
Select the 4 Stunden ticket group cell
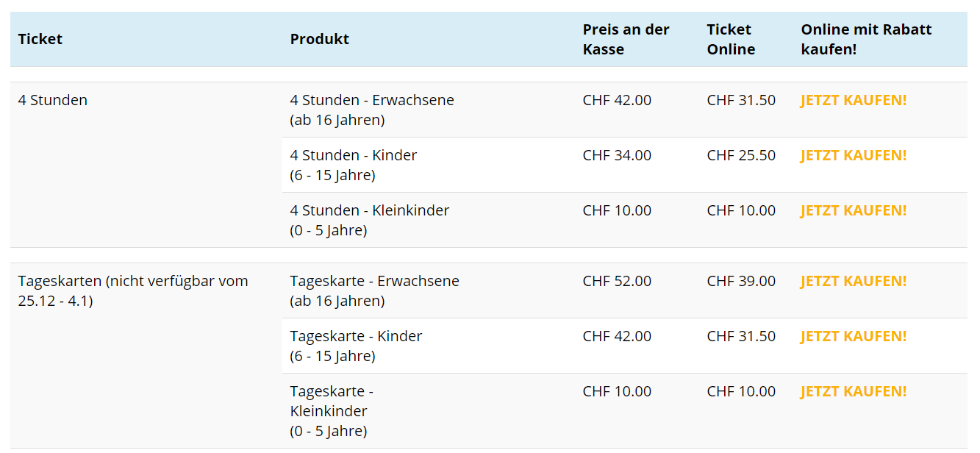click(x=53, y=100)
